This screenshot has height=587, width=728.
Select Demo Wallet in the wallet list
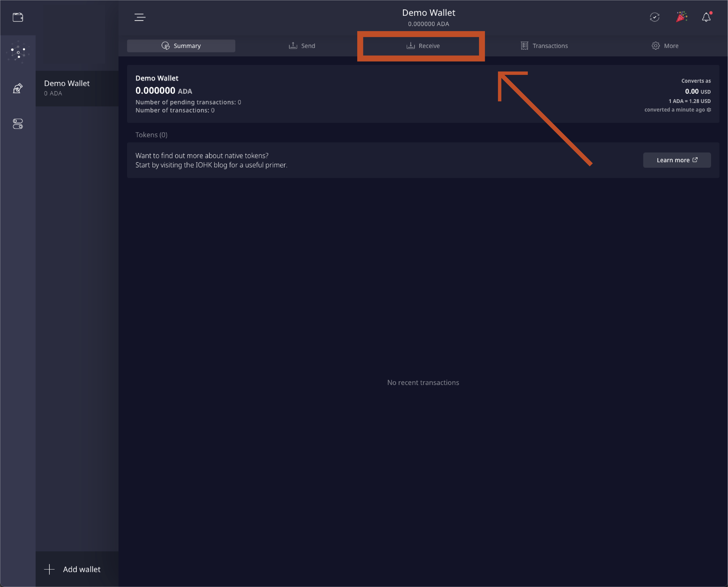(x=77, y=88)
